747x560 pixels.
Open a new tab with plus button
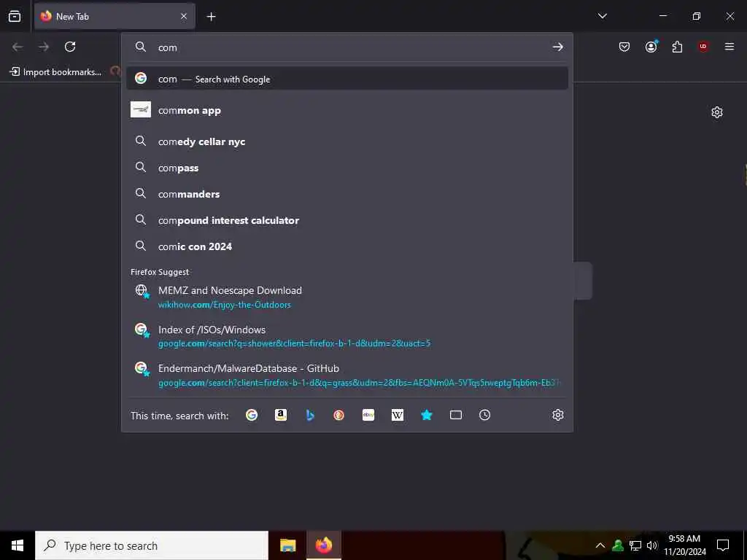click(x=211, y=17)
